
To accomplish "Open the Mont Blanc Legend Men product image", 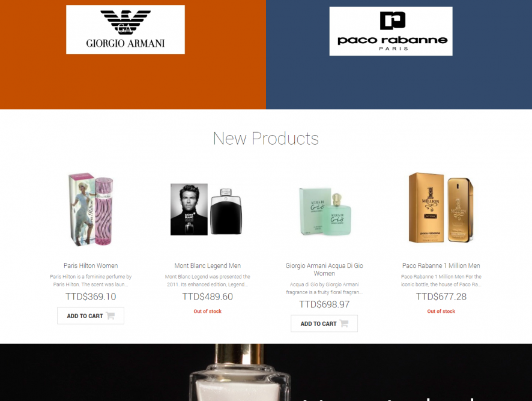I will 207,210.
